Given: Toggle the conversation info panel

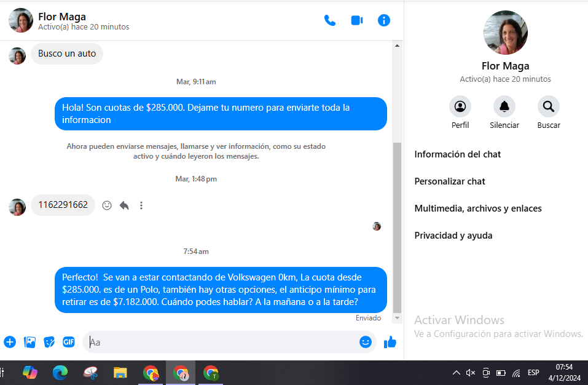Looking at the screenshot, I should pyautogui.click(x=383, y=20).
